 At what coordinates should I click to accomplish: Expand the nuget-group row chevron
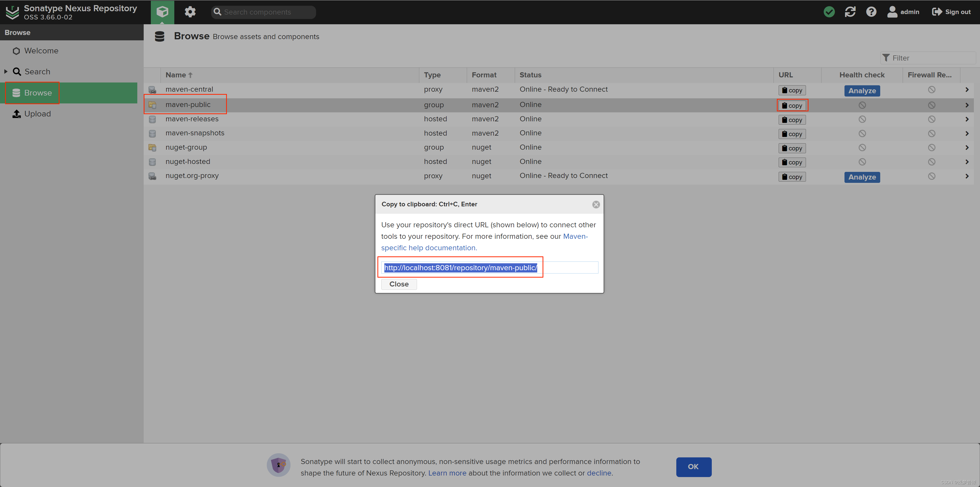(x=967, y=148)
